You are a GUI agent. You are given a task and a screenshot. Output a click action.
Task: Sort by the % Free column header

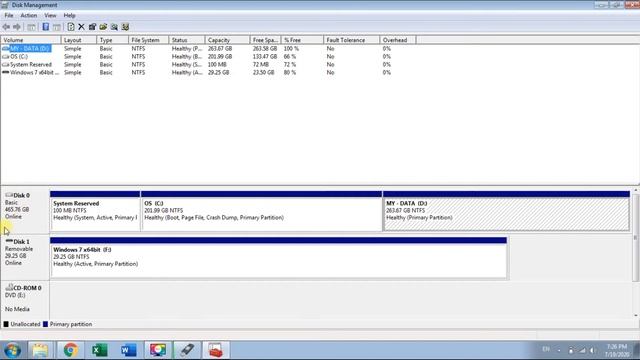click(302, 40)
